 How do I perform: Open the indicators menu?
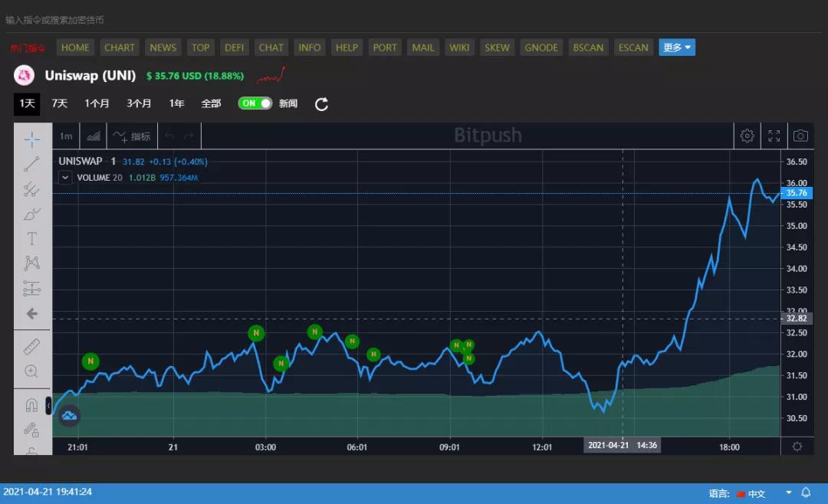point(132,136)
